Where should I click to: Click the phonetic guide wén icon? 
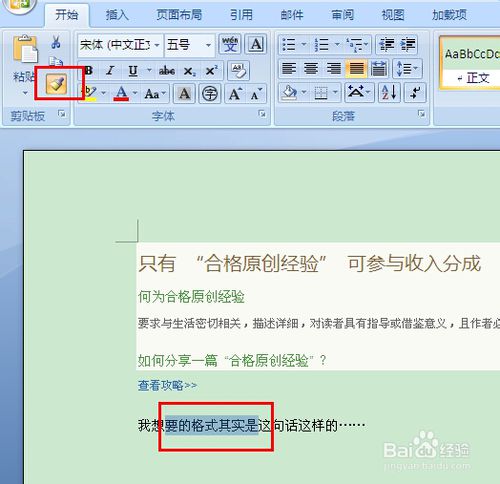coord(230,44)
